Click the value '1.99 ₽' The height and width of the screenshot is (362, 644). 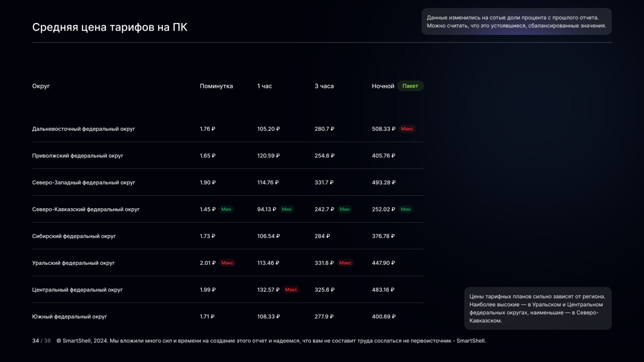tap(208, 290)
